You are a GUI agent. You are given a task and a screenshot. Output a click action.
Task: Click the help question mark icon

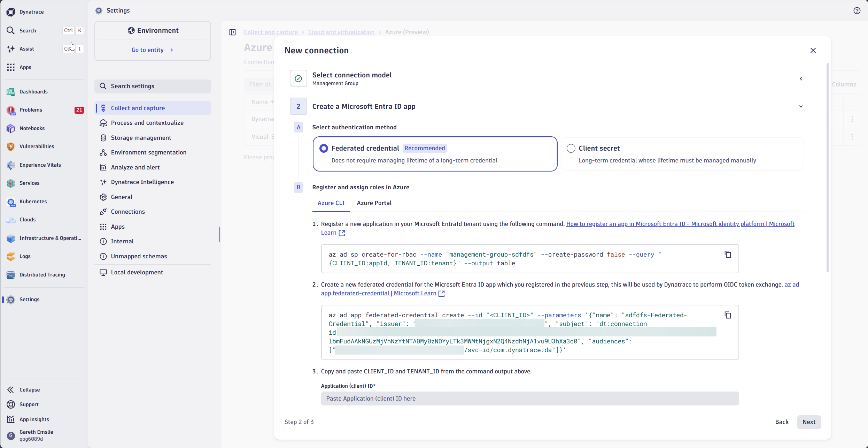point(857,11)
